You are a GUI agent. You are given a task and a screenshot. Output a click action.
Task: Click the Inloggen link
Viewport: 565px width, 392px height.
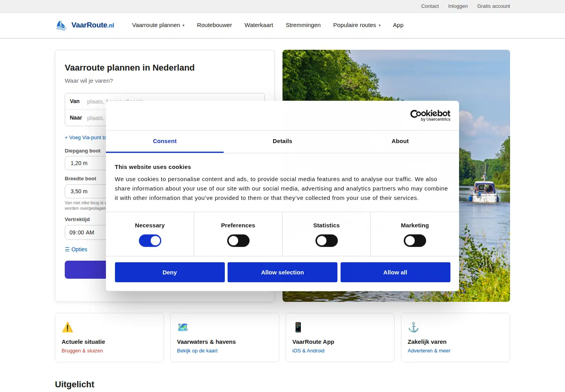[458, 6]
